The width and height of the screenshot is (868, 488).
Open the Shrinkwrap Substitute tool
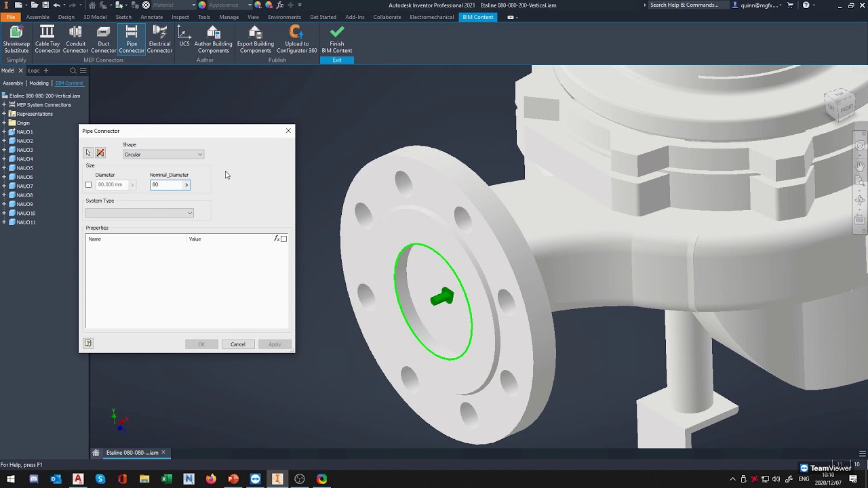[x=16, y=39]
